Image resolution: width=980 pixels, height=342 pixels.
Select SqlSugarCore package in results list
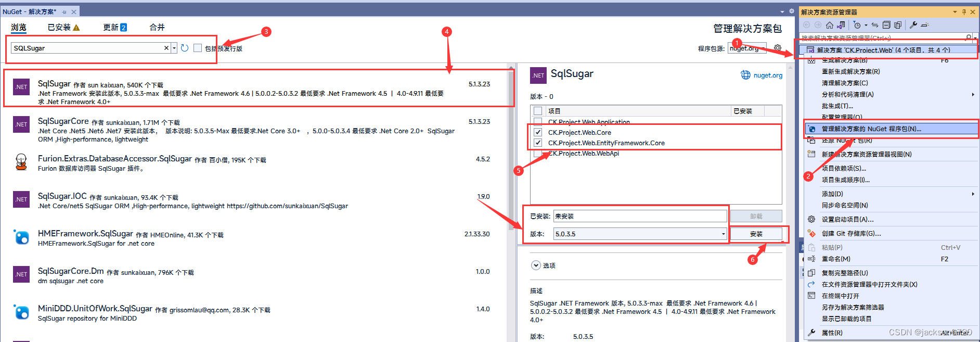click(x=255, y=130)
